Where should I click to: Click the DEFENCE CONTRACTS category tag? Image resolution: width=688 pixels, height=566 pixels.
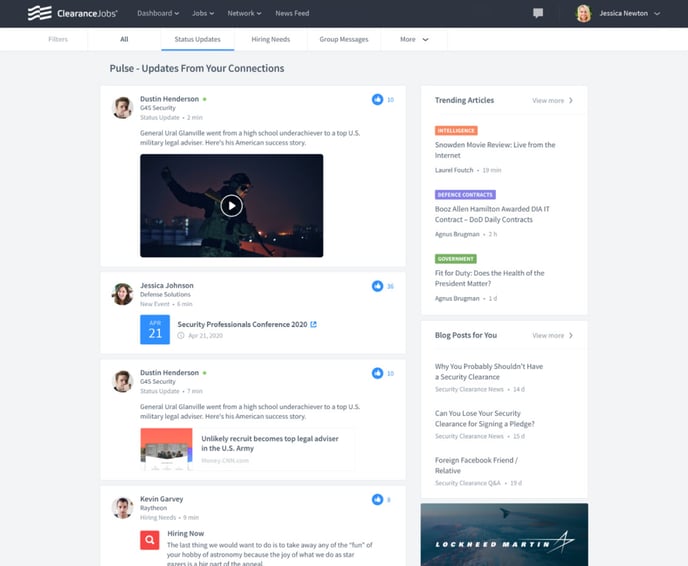coord(465,195)
